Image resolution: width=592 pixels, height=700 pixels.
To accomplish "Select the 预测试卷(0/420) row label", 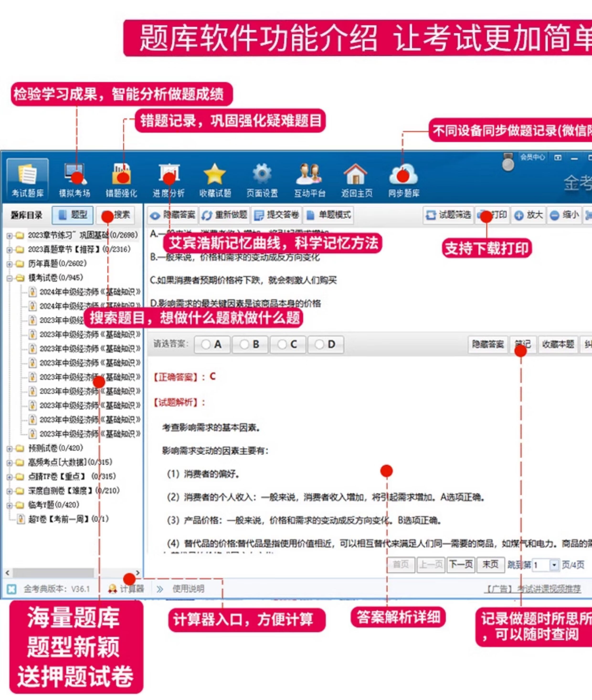I will 56,448.
